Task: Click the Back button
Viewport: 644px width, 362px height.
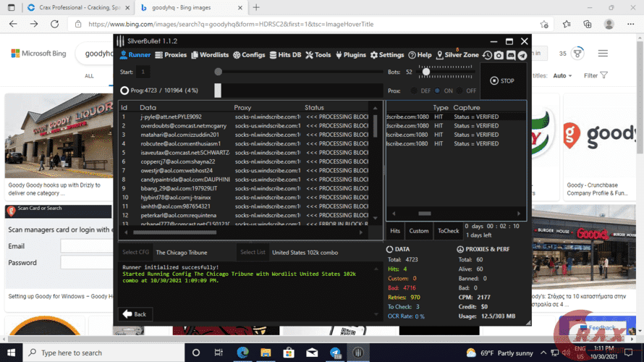Action: pos(135,314)
